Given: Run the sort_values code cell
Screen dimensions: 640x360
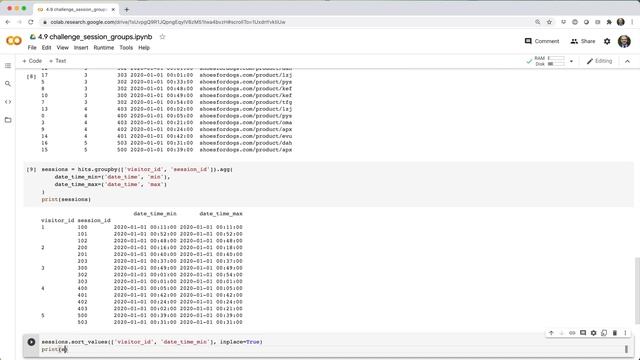Looking at the screenshot, I should [x=31, y=342].
